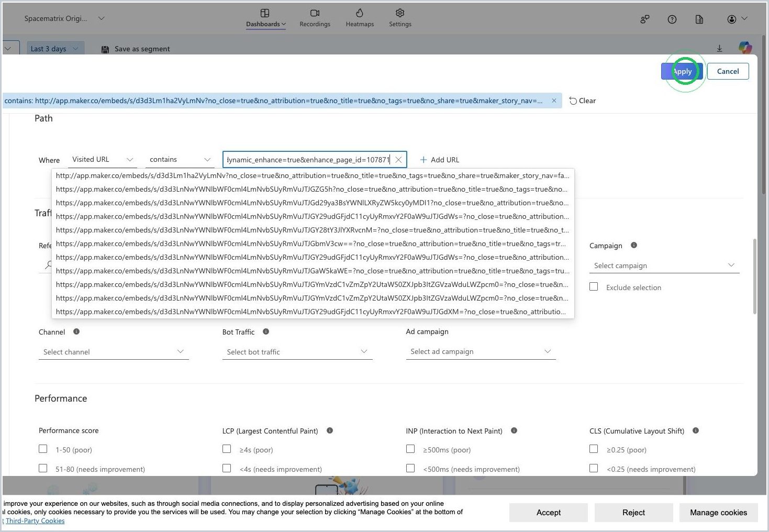769x532 pixels.
Task: Check INP ≥500ms (poor)
Action: coord(410,449)
